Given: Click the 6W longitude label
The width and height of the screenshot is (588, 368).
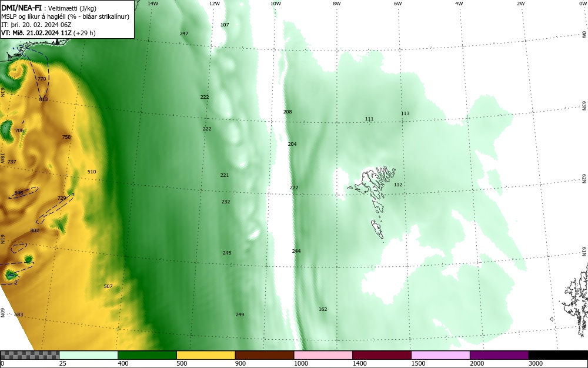Looking at the screenshot, I should (x=398, y=4).
